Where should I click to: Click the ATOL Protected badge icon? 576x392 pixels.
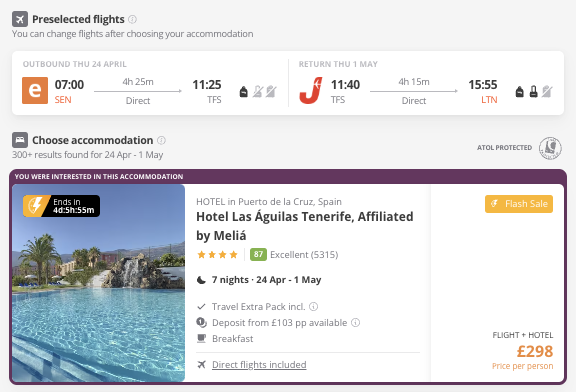(x=550, y=148)
